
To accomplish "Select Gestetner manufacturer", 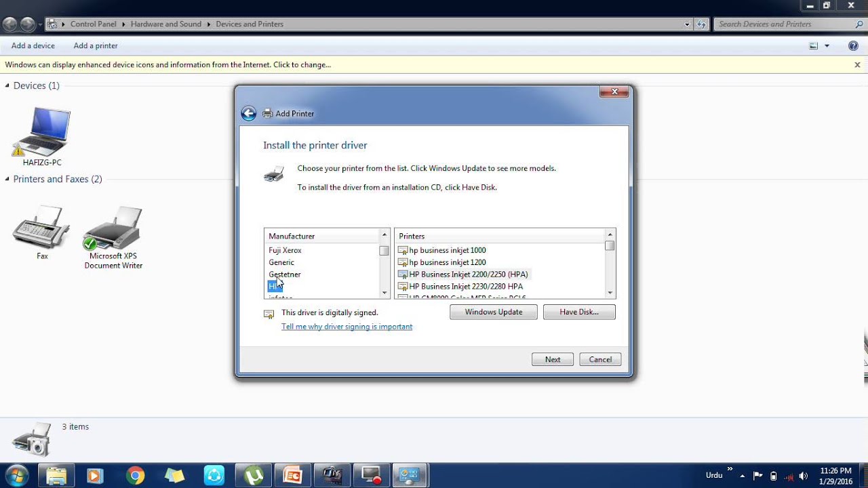I will [285, 274].
